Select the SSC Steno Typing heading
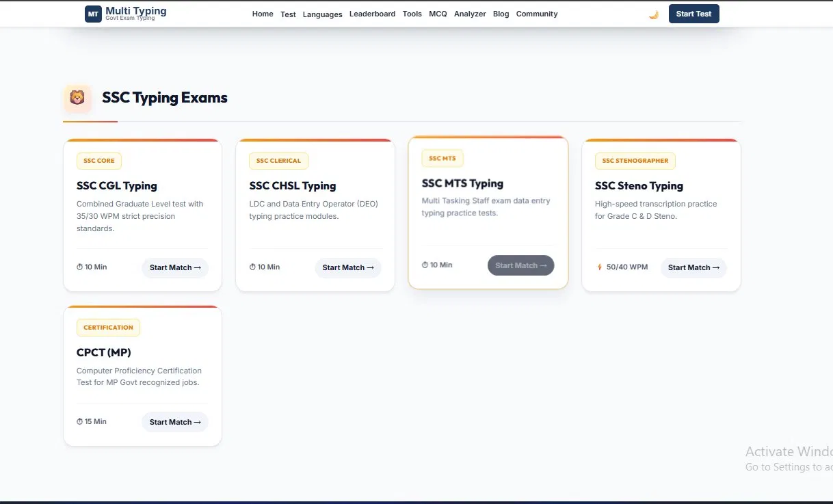 tap(639, 185)
